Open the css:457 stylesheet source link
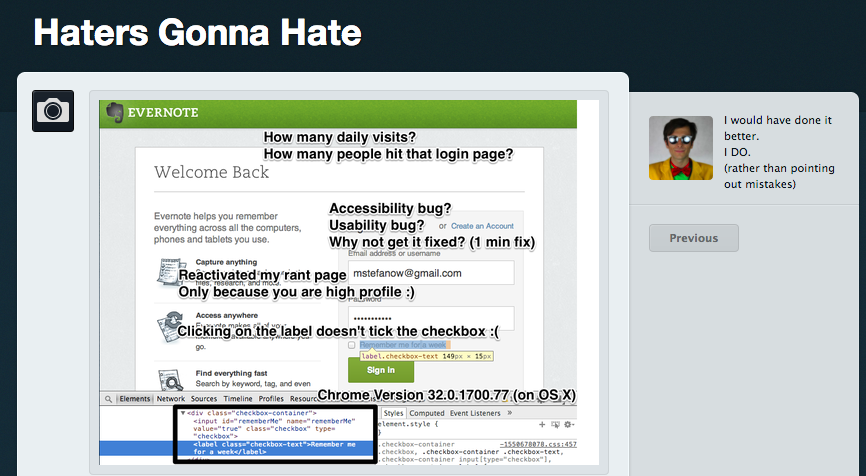The width and height of the screenshot is (866, 476). pos(538,444)
